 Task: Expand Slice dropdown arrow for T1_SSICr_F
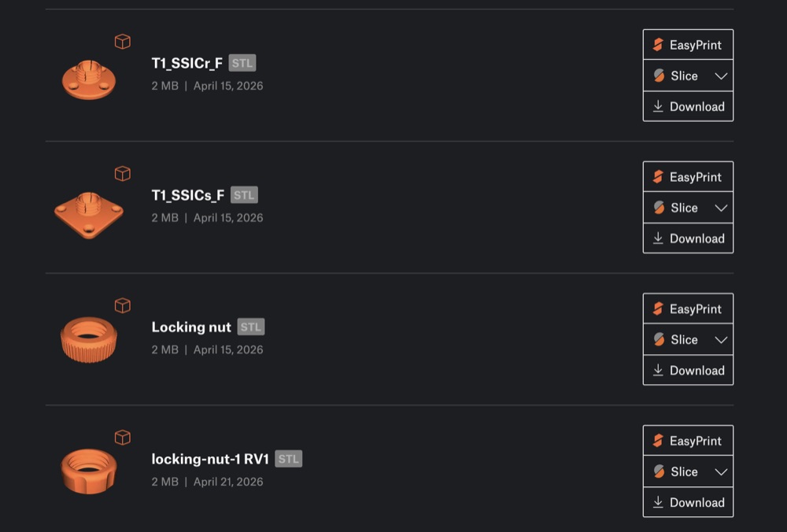[721, 76]
